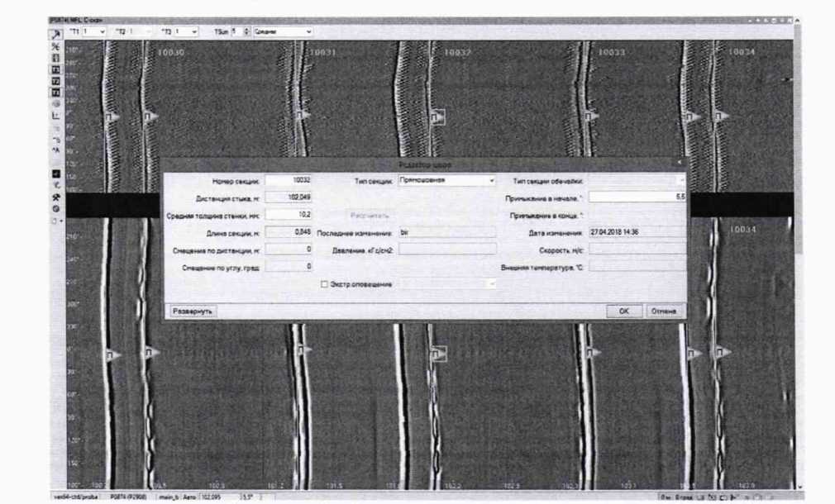Viewport: 835px width, 504px height.
Task: Enable the Экстр.оповещение checkbox
Action: pos(324,284)
